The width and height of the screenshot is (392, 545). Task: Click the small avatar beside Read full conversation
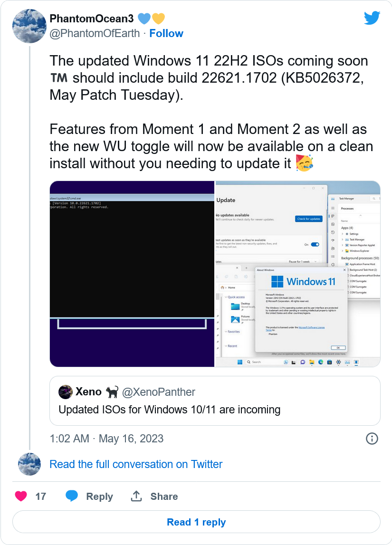click(29, 464)
